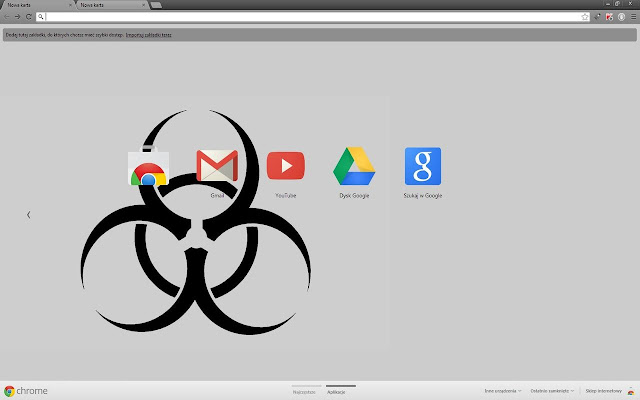Go back with the browser back arrow
Image resolution: width=640 pixels, height=400 pixels.
coord(7,17)
